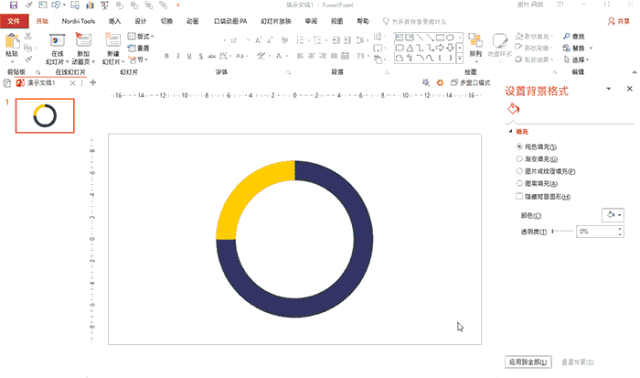Click the save icon in quick access toolbar

pyautogui.click(x=13, y=5)
